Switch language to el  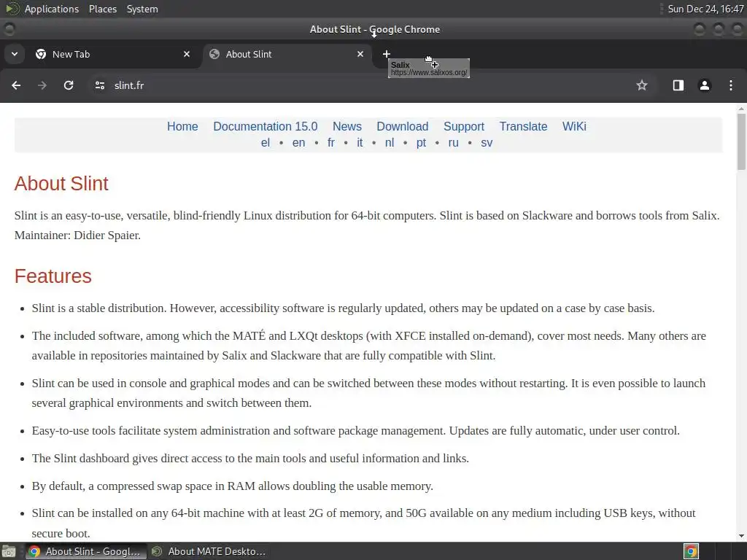click(266, 143)
